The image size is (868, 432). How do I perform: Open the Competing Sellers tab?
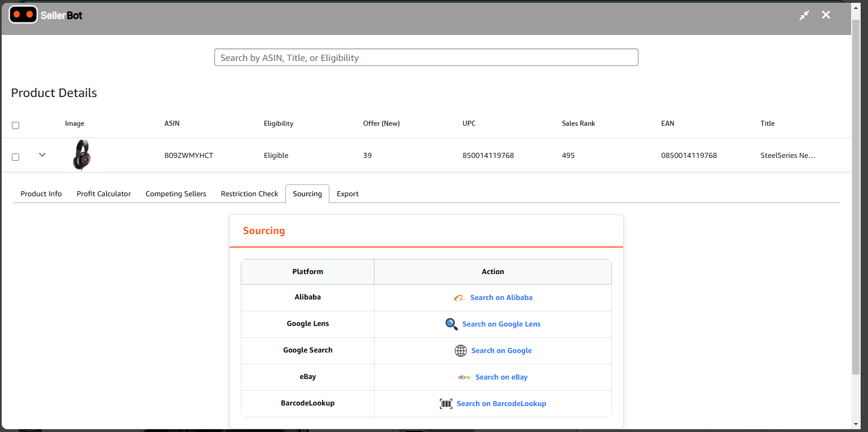pyautogui.click(x=176, y=193)
